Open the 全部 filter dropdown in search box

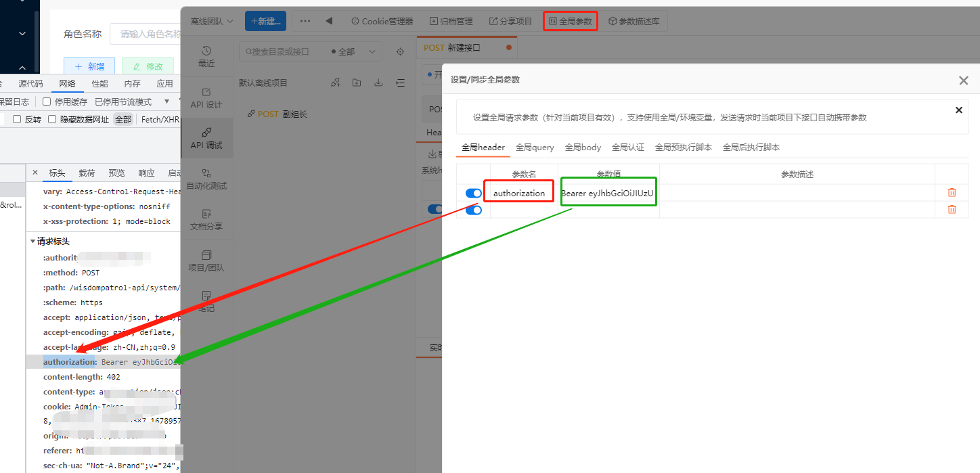coord(353,51)
